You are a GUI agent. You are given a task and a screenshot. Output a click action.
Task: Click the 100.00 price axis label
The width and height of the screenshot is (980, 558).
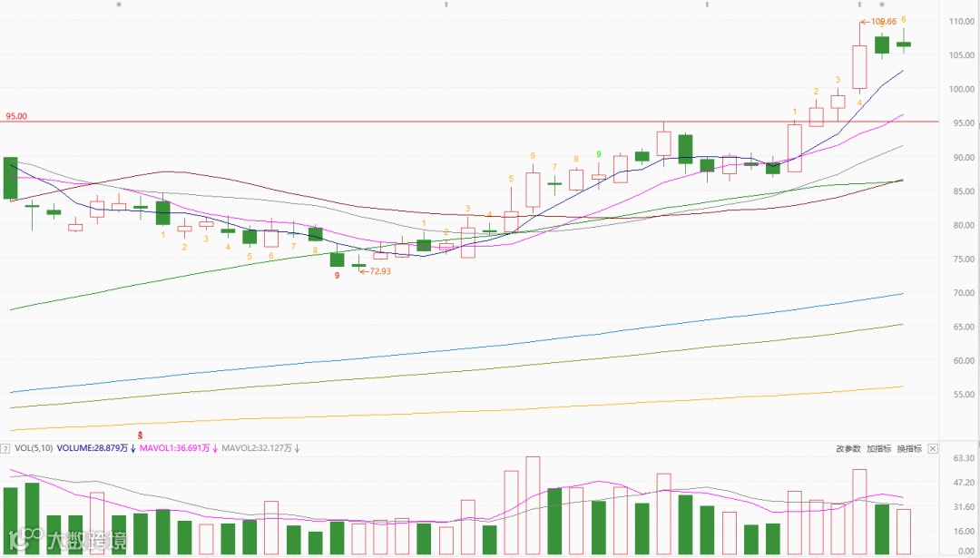point(961,89)
